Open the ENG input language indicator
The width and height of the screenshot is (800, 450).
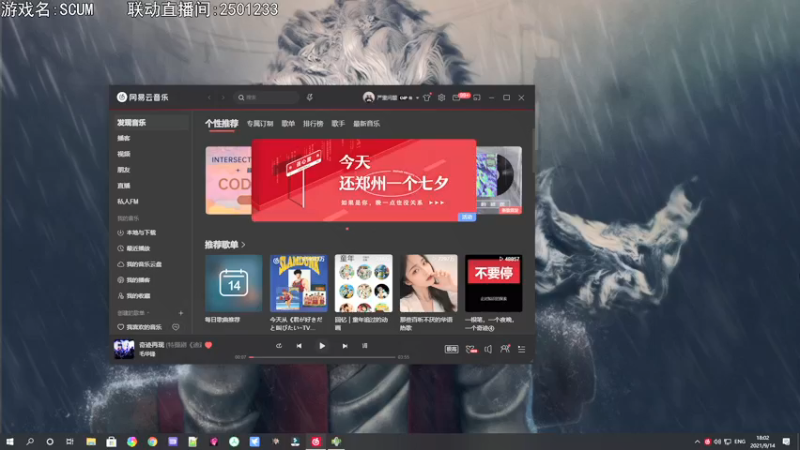pyautogui.click(x=740, y=441)
